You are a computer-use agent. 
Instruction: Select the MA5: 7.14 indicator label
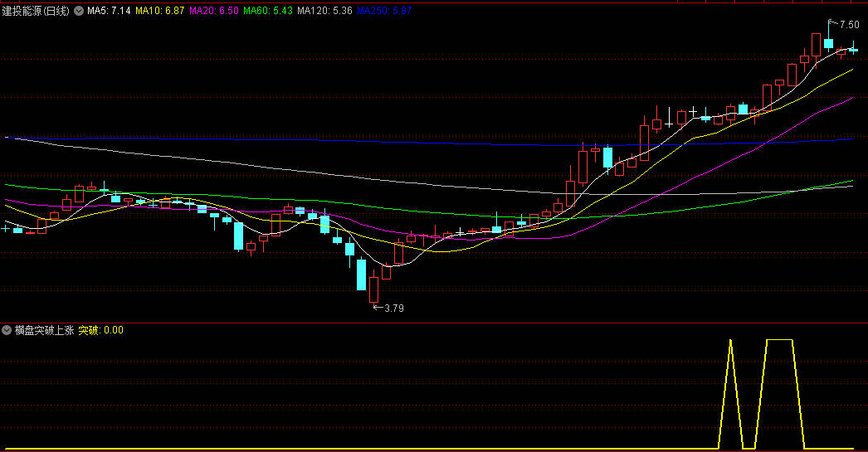pyautogui.click(x=109, y=11)
